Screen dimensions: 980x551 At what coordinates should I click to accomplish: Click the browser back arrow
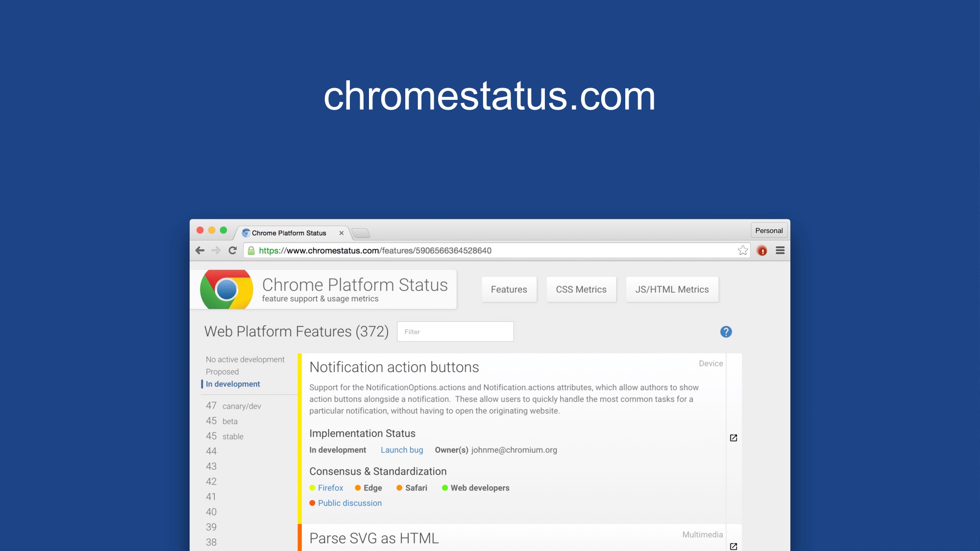coord(200,250)
